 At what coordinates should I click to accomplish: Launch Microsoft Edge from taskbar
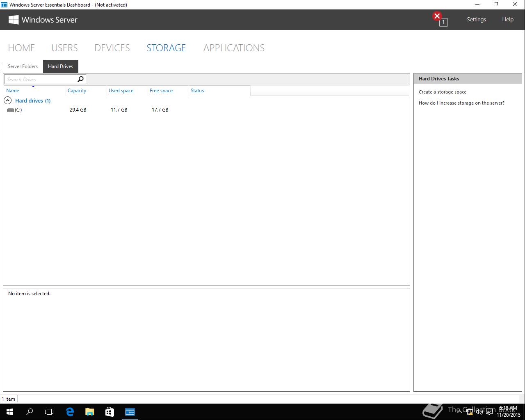pyautogui.click(x=70, y=412)
